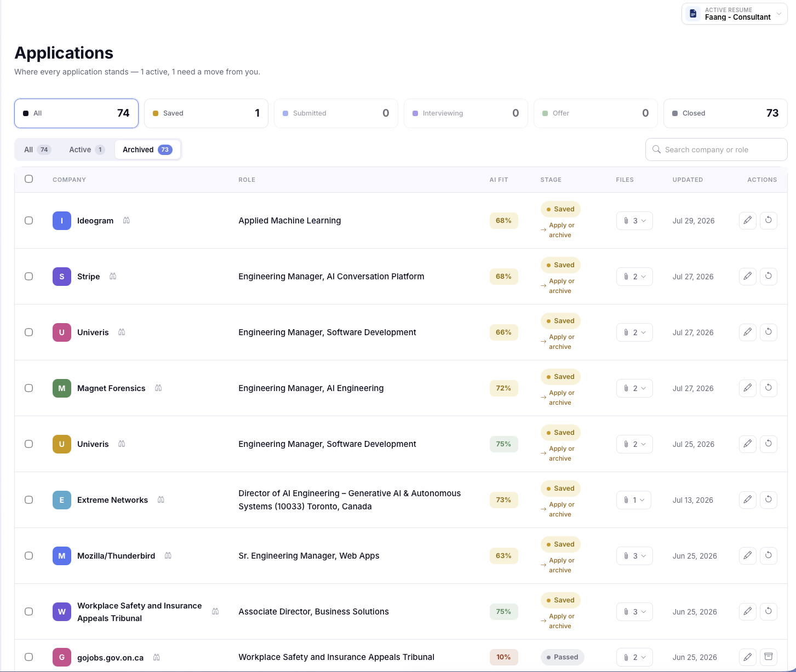This screenshot has height=672, width=796.
Task: Expand files dropdown for Workplace Safety Tribunal
Action: 634,612
